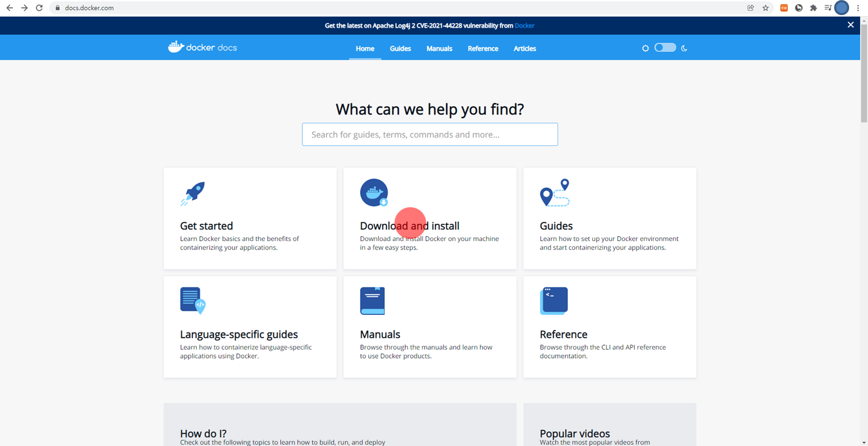Bookmark this page with star icon
Image resolution: width=868 pixels, height=446 pixels.
point(766,8)
